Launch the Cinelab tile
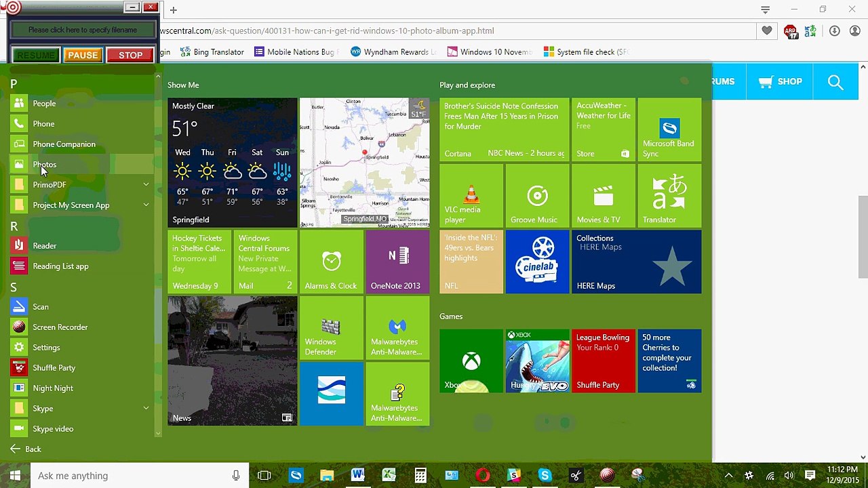868x488 pixels. point(537,262)
